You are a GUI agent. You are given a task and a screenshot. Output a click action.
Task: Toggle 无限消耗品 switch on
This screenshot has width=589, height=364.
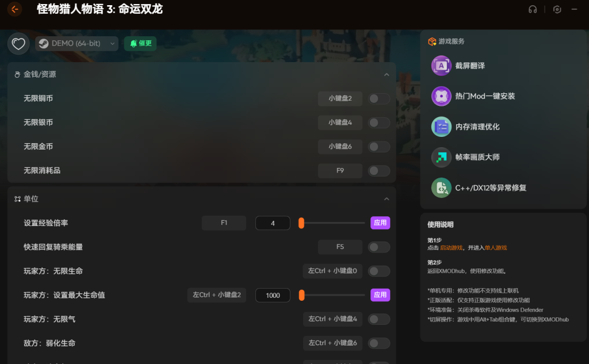(379, 171)
